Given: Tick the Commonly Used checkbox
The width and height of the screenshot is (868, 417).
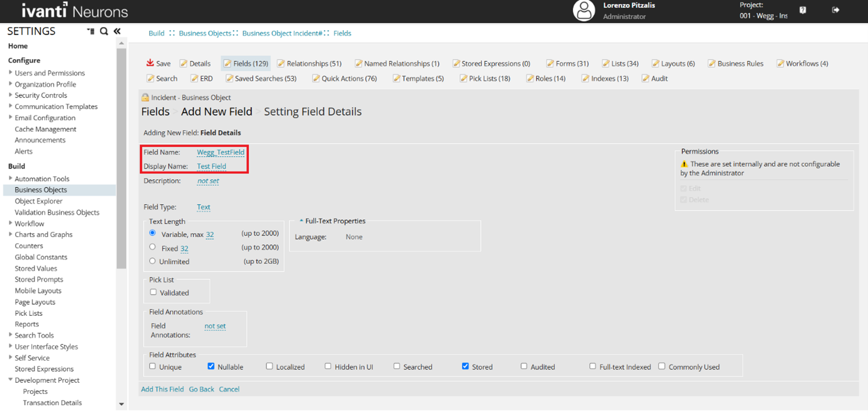Looking at the screenshot, I should point(662,366).
